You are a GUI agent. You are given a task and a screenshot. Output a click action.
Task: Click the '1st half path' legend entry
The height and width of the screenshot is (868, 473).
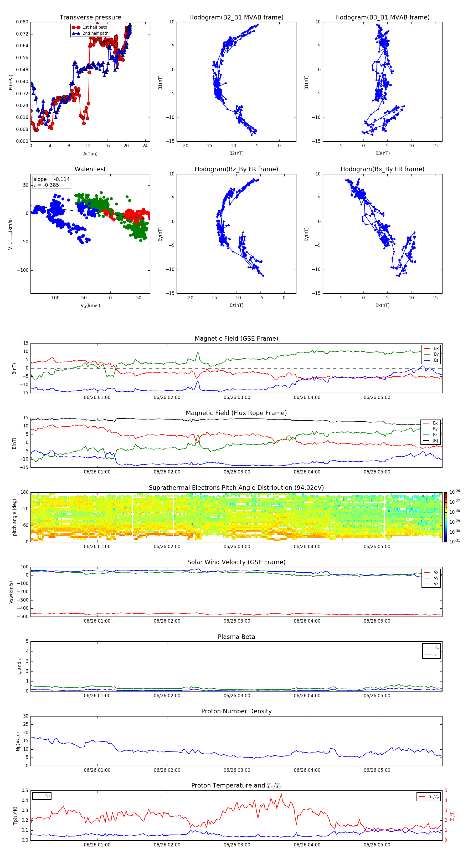pyautogui.click(x=90, y=27)
